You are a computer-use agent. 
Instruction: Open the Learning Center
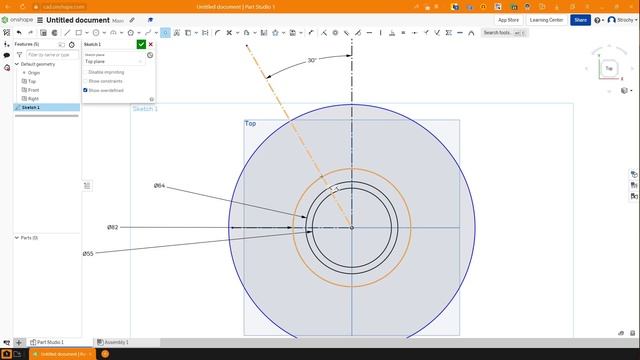pos(546,20)
